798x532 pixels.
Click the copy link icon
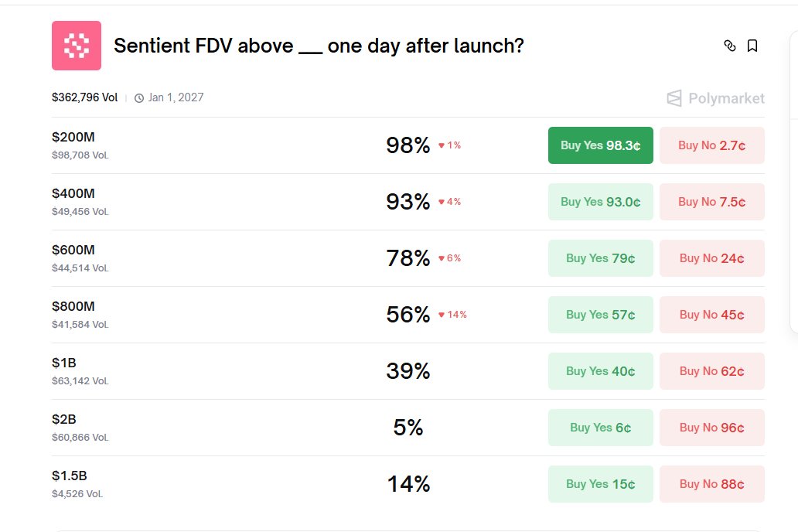point(729,46)
